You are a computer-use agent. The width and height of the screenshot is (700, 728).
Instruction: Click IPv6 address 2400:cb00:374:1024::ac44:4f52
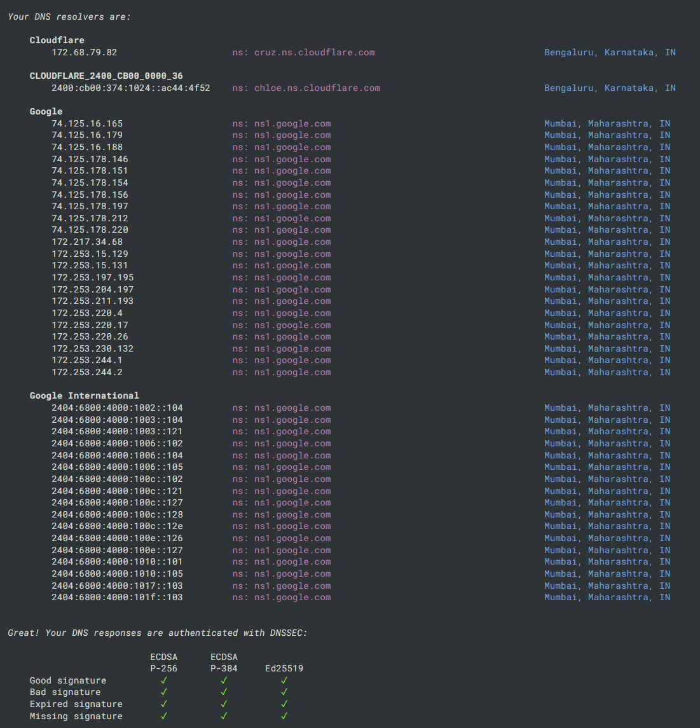tap(130, 88)
